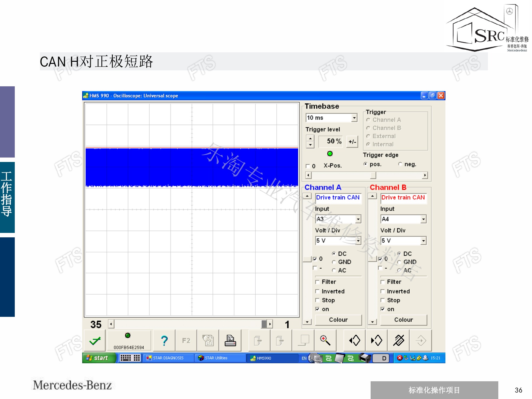
Task: Click the greyed arrow-in-diamond forward icon
Action: pos(420,341)
